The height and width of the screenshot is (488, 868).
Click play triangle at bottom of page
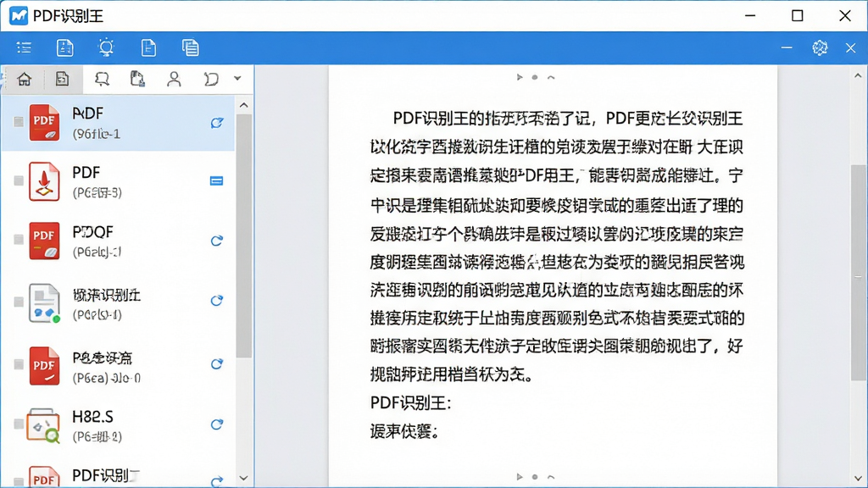(520, 476)
